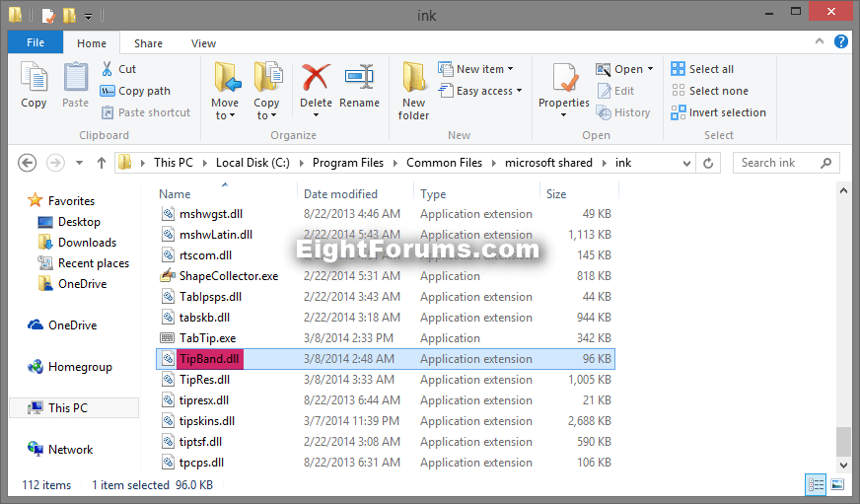Select the TipBand.dll file row
Image resolution: width=860 pixels, height=504 pixels.
click(386, 359)
